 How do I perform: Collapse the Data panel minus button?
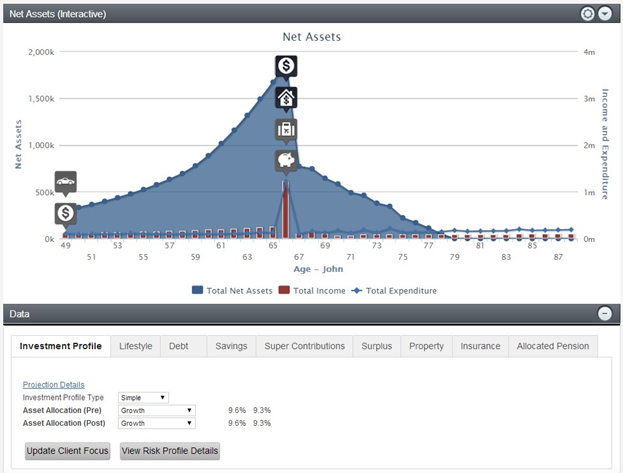point(605,314)
